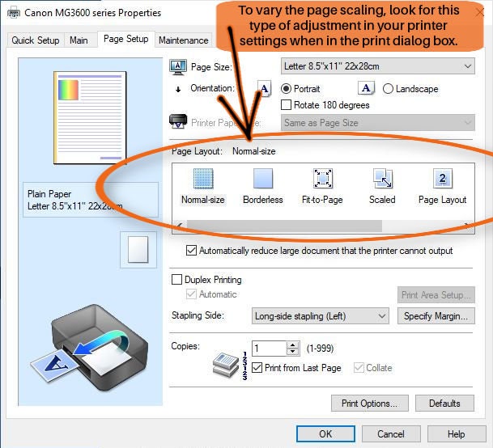Uncheck Print from Last Page

(257, 368)
